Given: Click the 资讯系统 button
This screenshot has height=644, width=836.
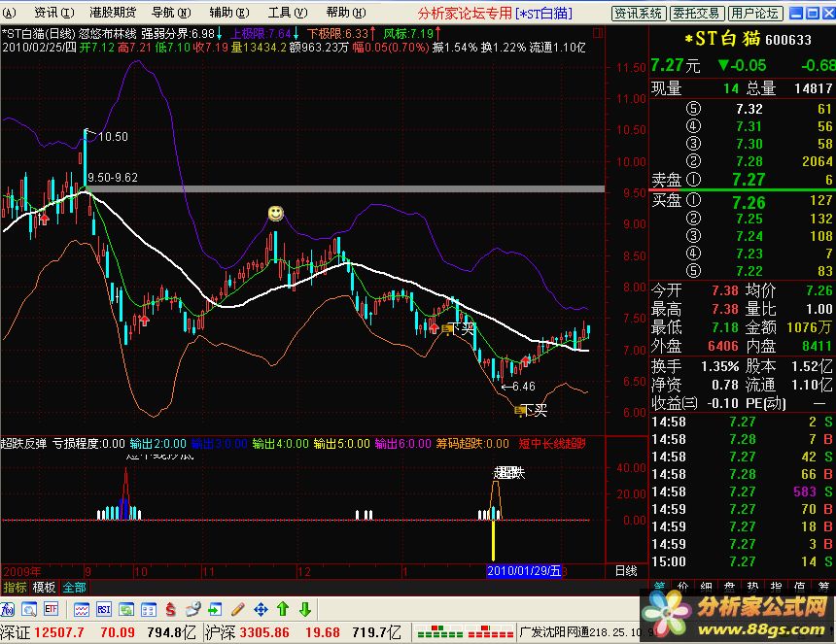Looking at the screenshot, I should (639, 14).
